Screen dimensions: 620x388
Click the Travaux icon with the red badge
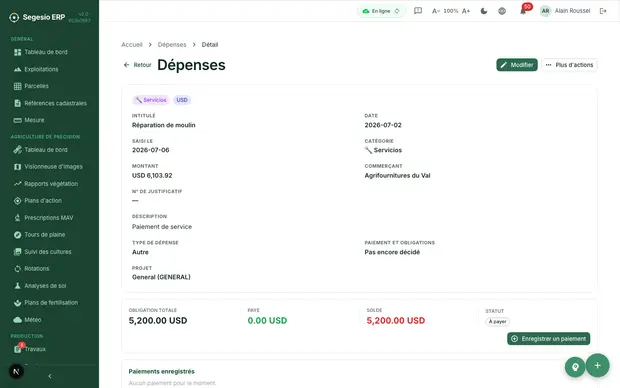point(18,348)
